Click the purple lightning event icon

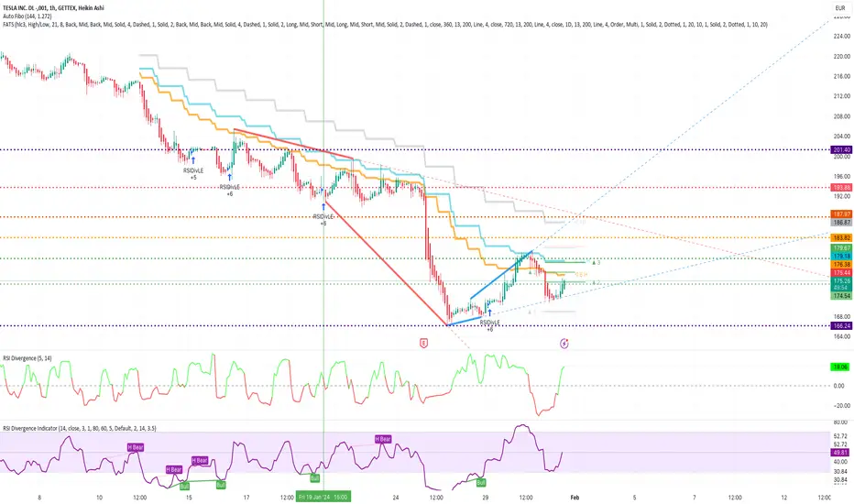click(564, 344)
